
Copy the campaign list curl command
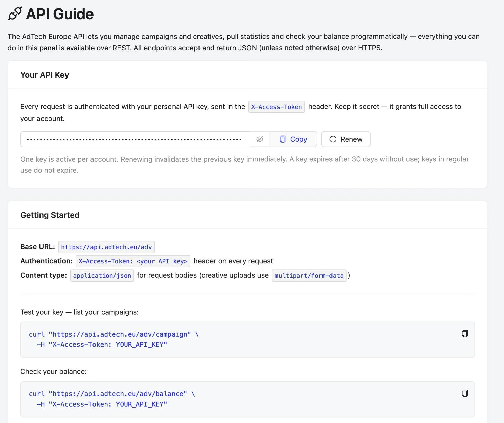click(465, 334)
